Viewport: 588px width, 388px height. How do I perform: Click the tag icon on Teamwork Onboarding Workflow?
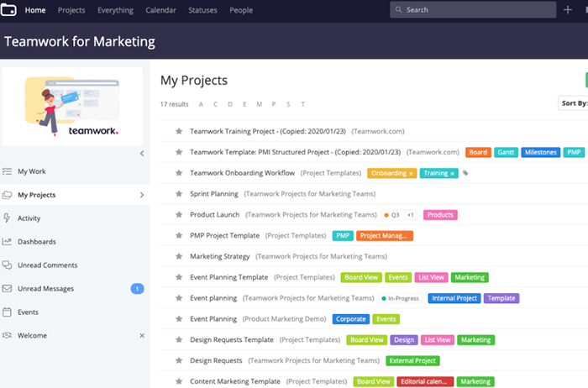tap(465, 173)
